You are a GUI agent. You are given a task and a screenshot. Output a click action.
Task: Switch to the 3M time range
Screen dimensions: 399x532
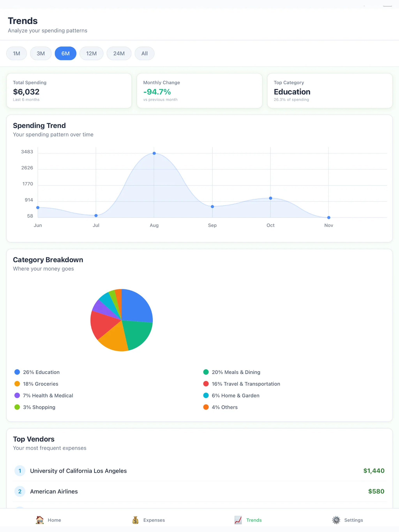(41, 53)
